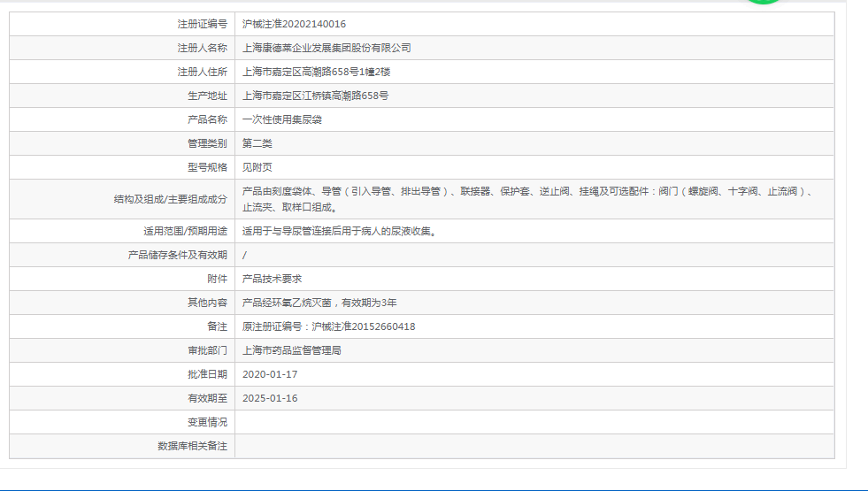Select address 上海市嘉定区高潮路658号1幢2楼
Viewport: 868px width, 491px height.
(x=316, y=72)
